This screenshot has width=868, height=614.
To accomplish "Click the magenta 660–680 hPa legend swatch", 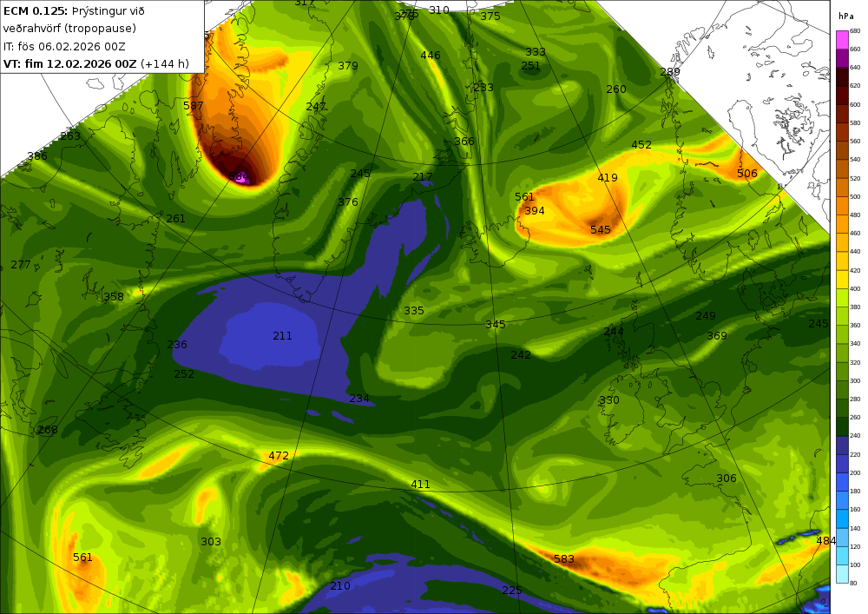I will click(x=841, y=40).
